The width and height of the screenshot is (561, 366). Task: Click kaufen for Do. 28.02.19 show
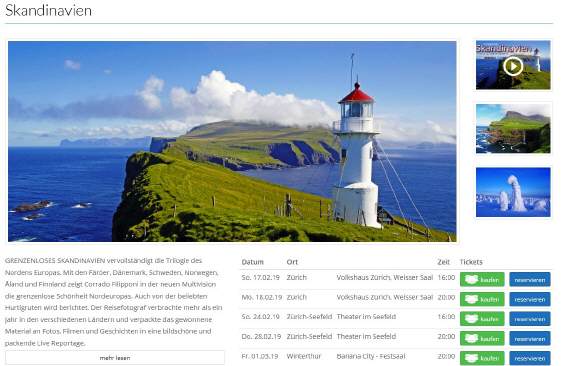(x=482, y=338)
